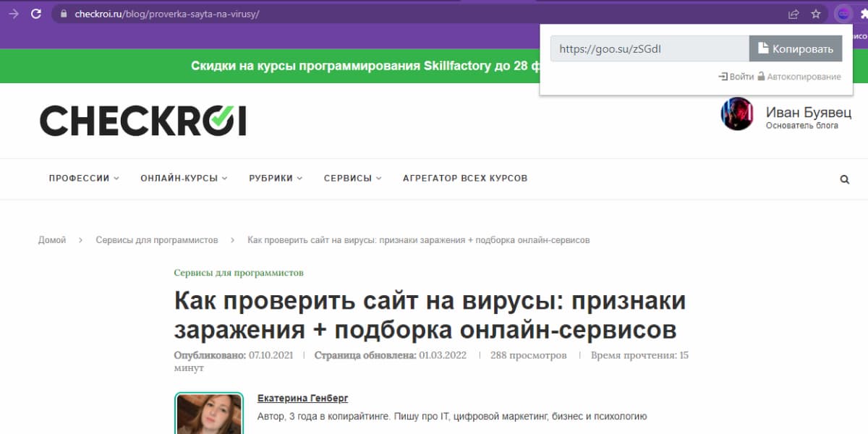The image size is (868, 434).
Task: Reload the current page
Action: [35, 13]
